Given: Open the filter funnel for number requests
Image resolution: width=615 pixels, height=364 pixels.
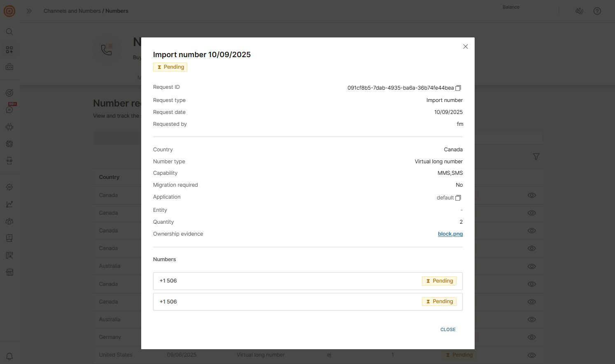Looking at the screenshot, I should click(x=536, y=157).
